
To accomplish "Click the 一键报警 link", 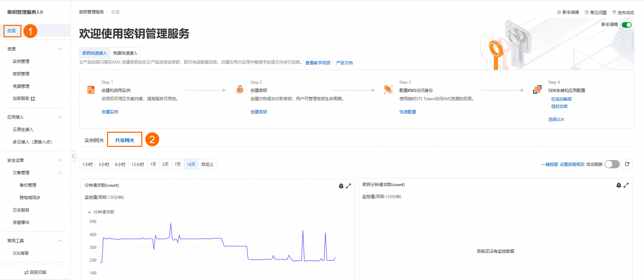I will (550, 165).
